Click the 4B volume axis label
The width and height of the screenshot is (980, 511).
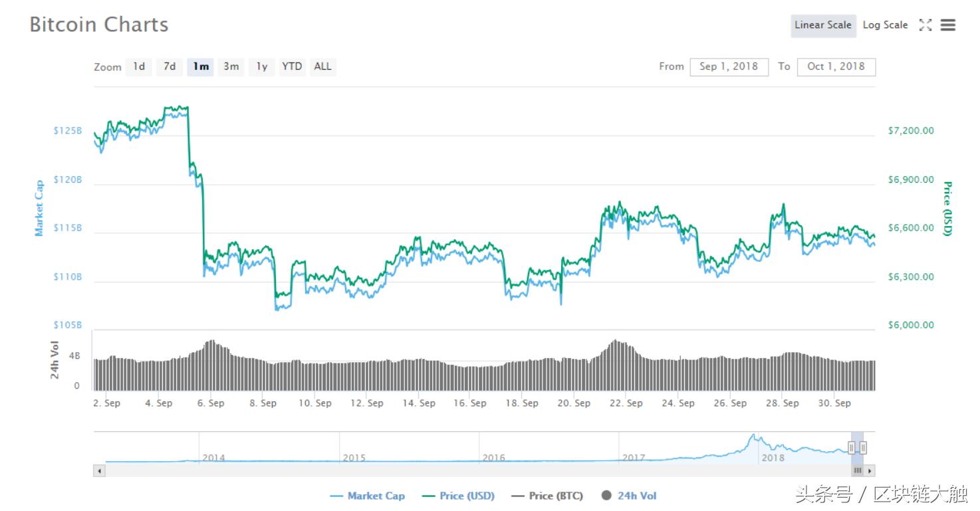[x=74, y=356]
